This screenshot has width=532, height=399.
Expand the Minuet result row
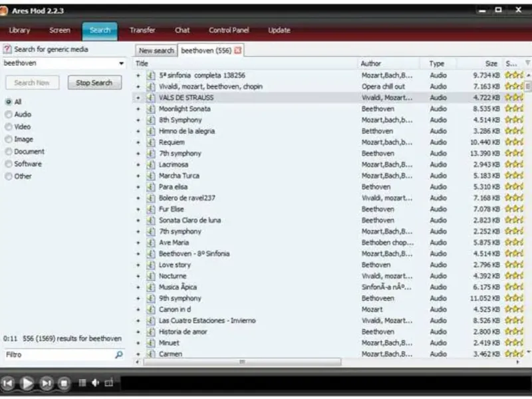(138, 343)
